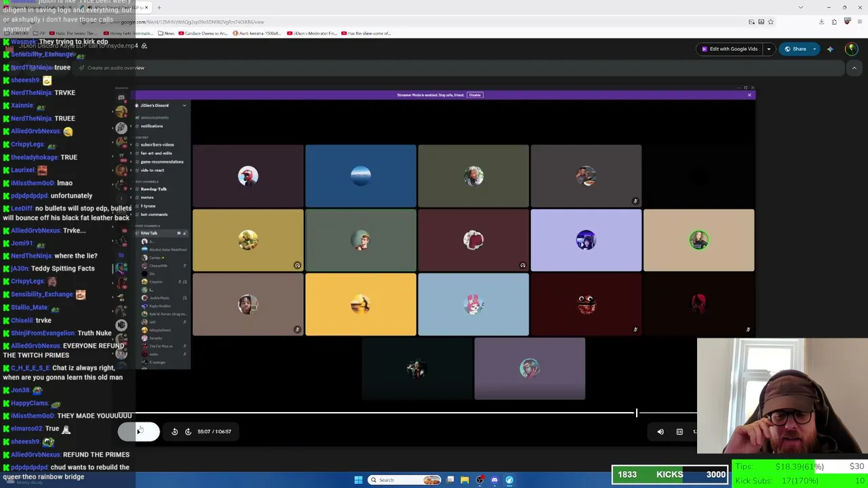Click the 'Candace Owens vs' bookmark

point(204,33)
